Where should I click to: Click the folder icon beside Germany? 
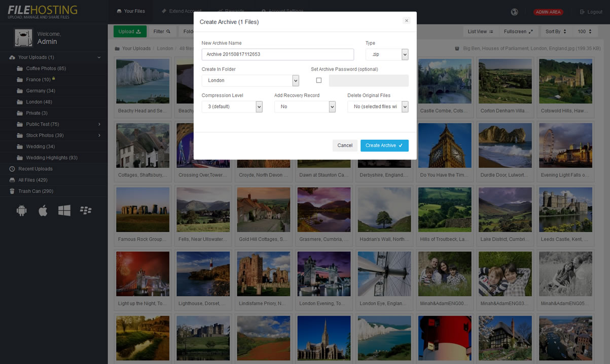point(19,91)
